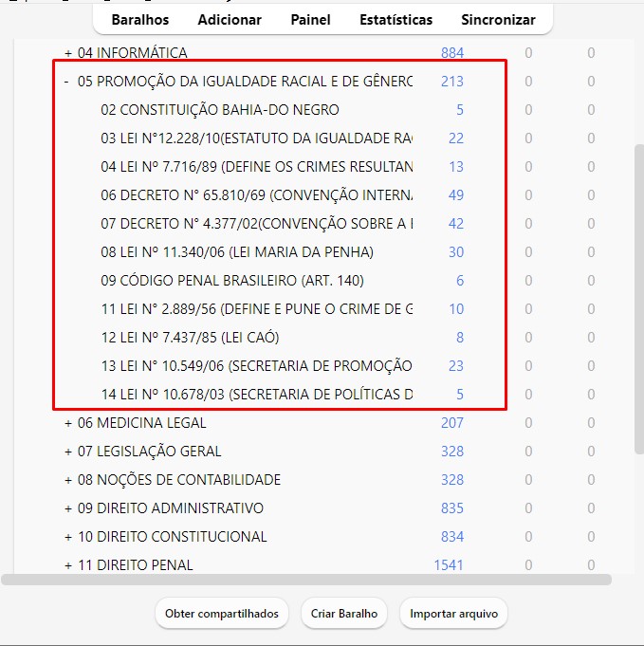
Task: Open the 06 MEDICINA LEGAL deck
Action: [x=141, y=423]
